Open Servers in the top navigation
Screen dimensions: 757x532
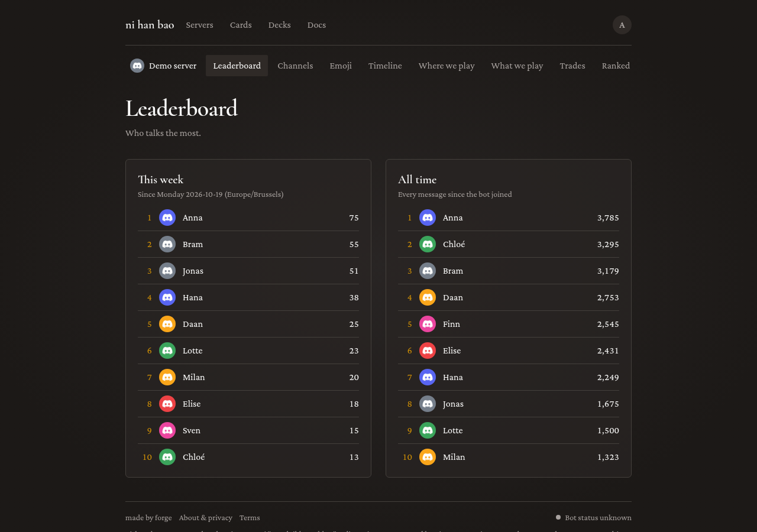(199, 25)
